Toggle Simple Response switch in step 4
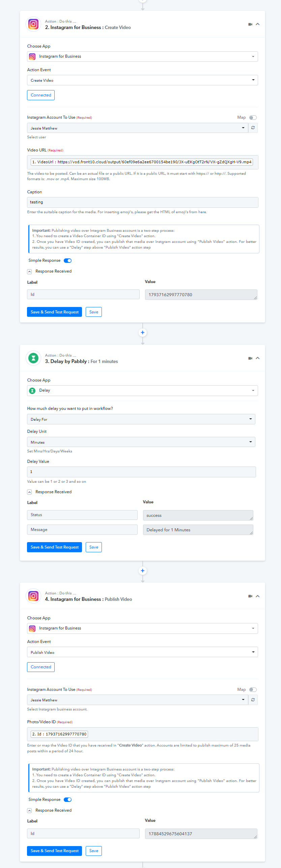This screenshot has width=281, height=868. coord(67,800)
